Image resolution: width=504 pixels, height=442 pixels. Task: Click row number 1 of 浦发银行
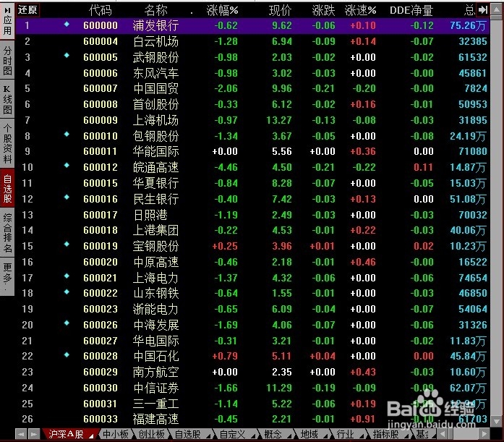pos(27,25)
